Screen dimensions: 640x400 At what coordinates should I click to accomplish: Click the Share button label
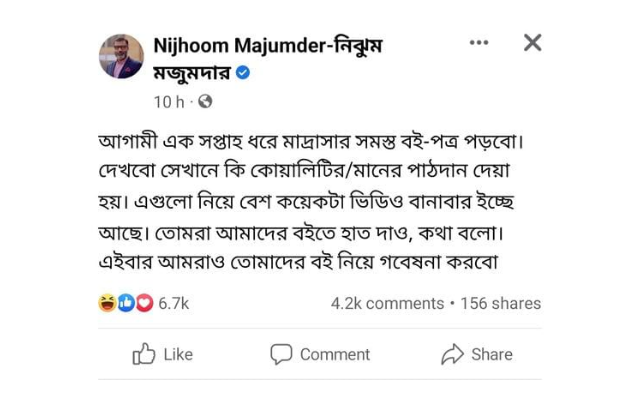492,354
